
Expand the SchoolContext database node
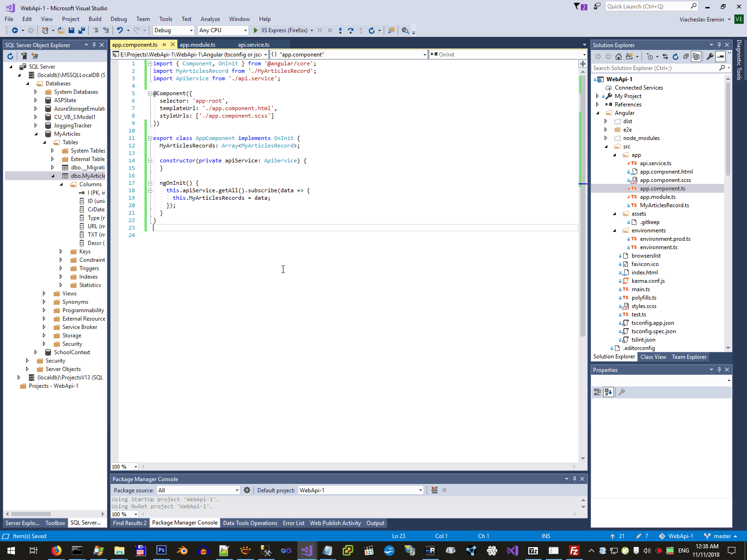click(36, 352)
